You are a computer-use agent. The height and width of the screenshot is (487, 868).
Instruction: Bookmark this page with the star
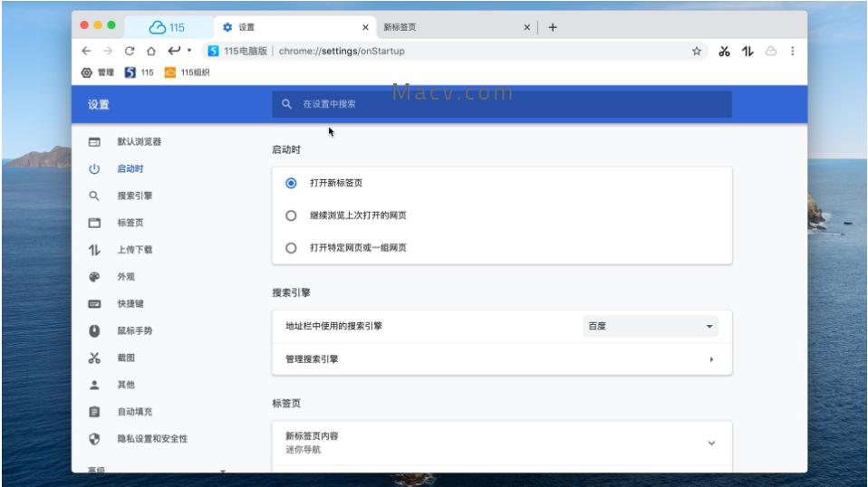pos(697,51)
